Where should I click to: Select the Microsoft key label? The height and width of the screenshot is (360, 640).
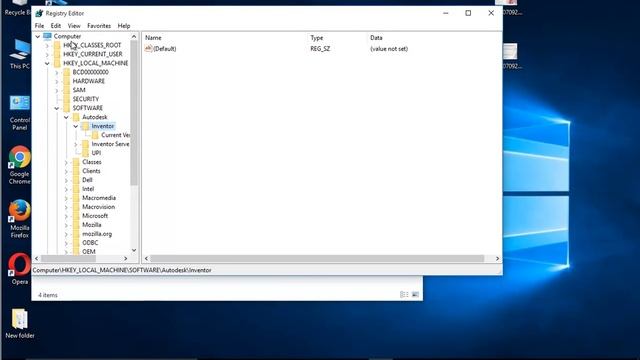click(95, 216)
